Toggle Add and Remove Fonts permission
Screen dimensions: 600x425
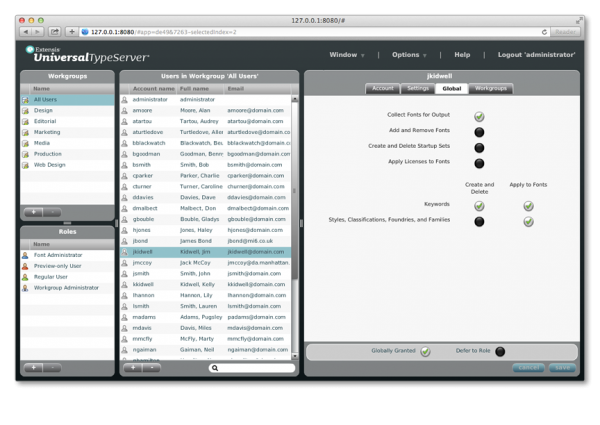click(479, 132)
